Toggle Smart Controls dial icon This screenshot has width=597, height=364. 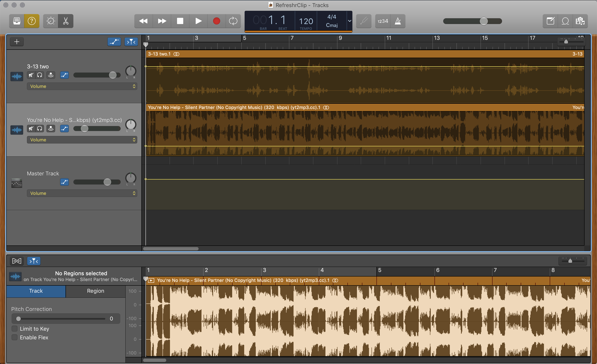(x=51, y=21)
